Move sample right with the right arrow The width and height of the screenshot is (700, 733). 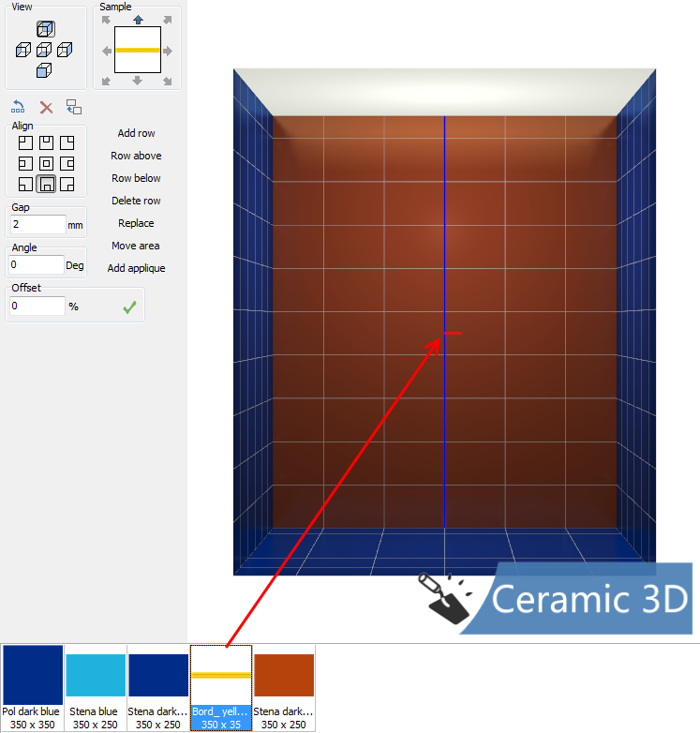coord(168,51)
